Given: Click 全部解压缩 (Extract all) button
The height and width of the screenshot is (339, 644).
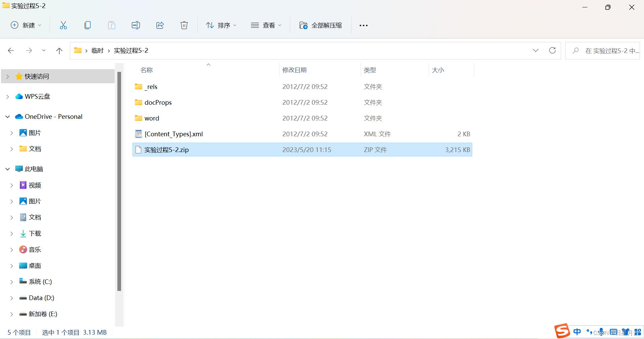Looking at the screenshot, I should point(321,25).
